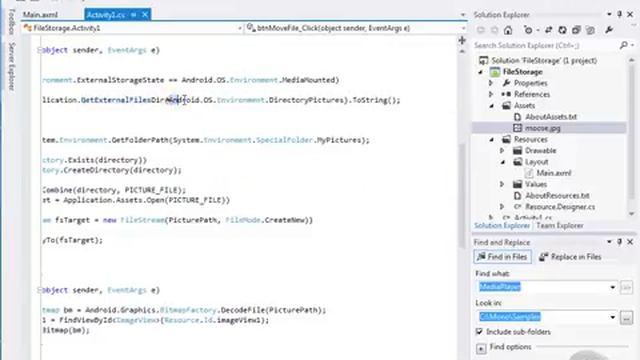Open the editor tab list dropdown
The height and width of the screenshot is (360, 640).
pos(462,15)
